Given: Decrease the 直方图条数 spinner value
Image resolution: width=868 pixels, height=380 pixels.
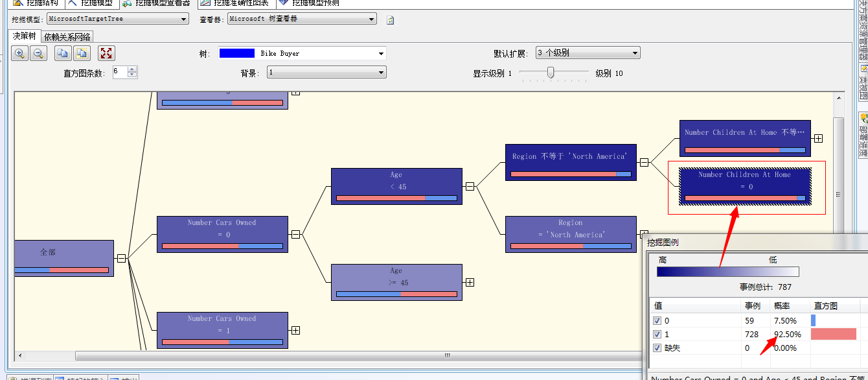Looking at the screenshot, I should (x=132, y=75).
